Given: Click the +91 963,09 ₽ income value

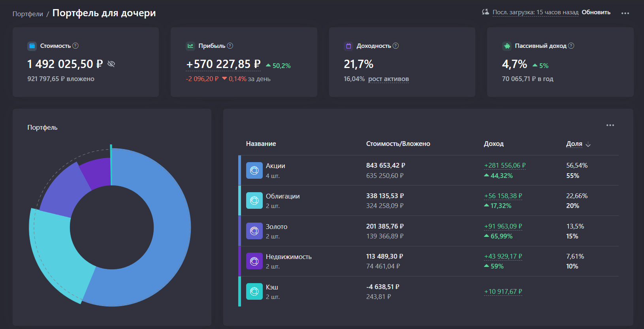Looking at the screenshot, I should pyautogui.click(x=503, y=226).
